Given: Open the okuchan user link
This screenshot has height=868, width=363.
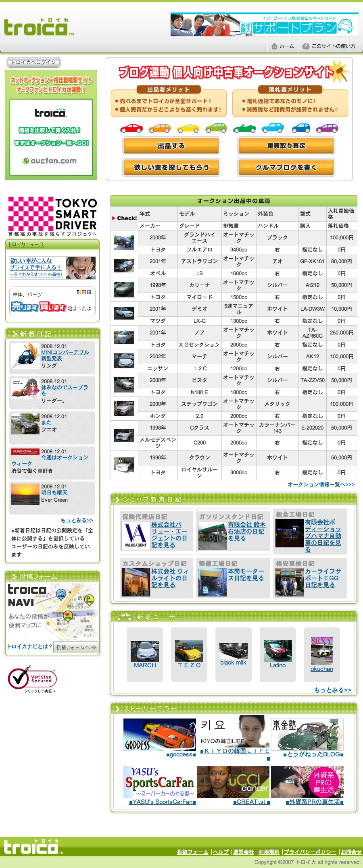Looking at the screenshot, I should tap(322, 669).
